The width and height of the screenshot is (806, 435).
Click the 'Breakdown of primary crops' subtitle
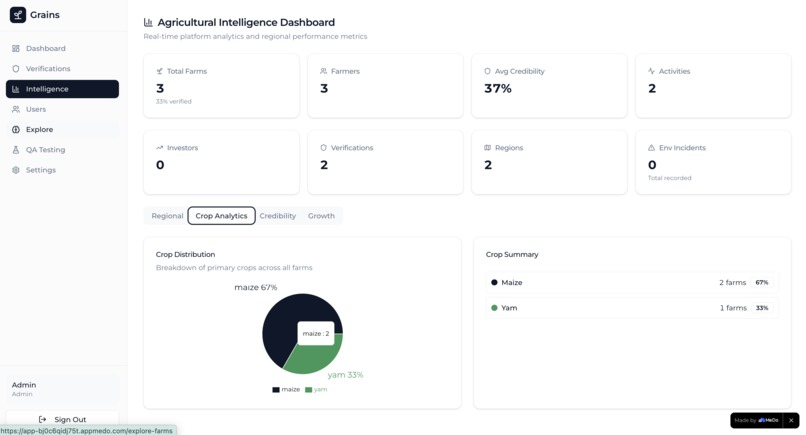coord(234,267)
